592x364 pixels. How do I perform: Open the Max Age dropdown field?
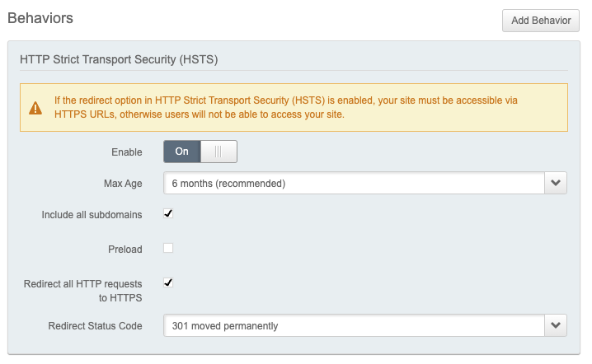(x=354, y=184)
